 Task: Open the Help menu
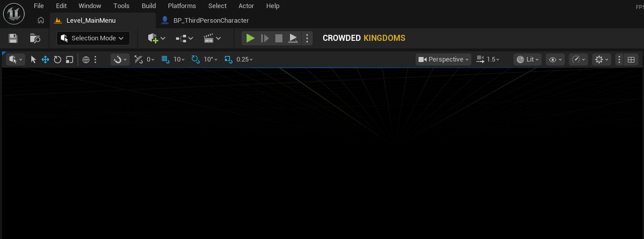pos(273,6)
